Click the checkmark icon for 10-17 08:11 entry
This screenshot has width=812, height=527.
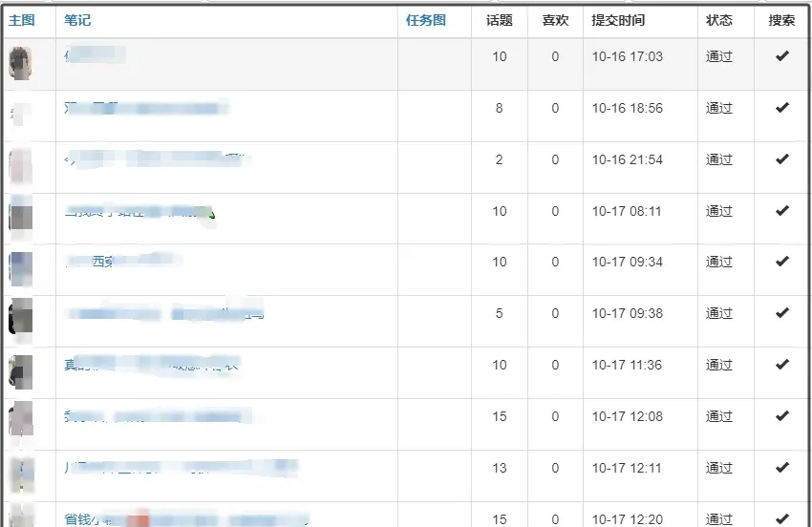[782, 211]
